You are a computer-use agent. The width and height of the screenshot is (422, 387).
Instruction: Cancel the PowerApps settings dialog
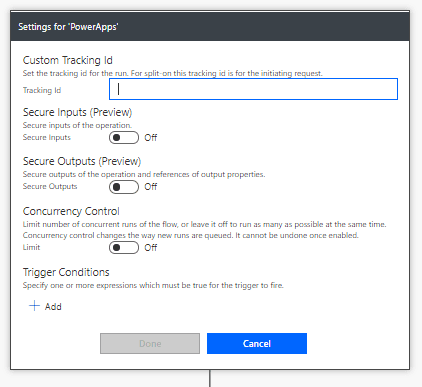(x=257, y=343)
